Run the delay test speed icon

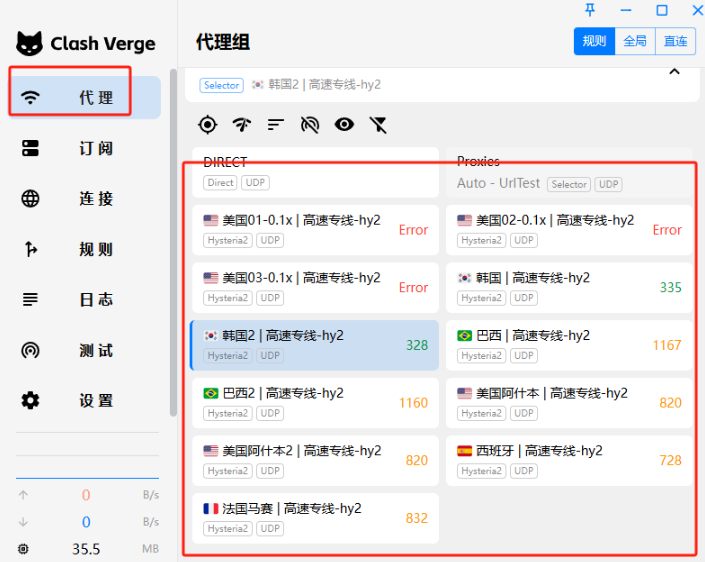(x=241, y=124)
